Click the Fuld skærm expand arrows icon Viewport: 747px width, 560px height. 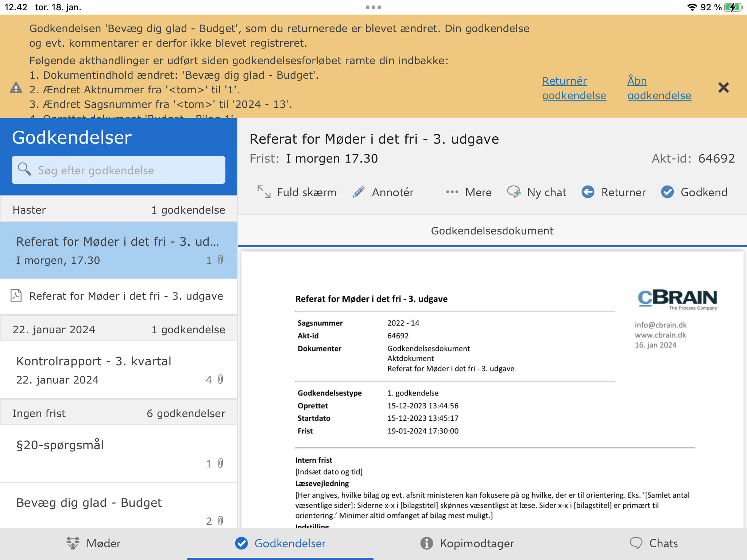[264, 192]
